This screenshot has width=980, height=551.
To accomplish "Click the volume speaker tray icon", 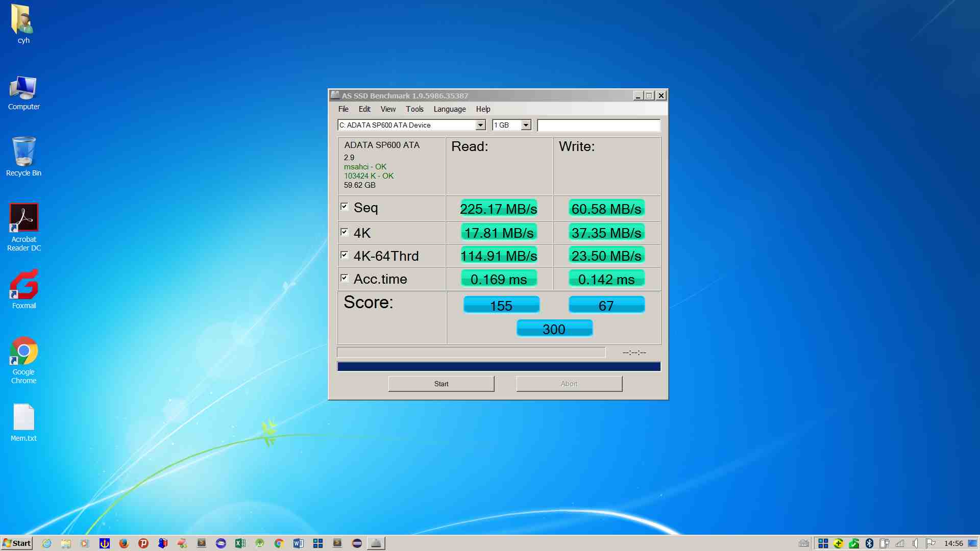I will 915,543.
